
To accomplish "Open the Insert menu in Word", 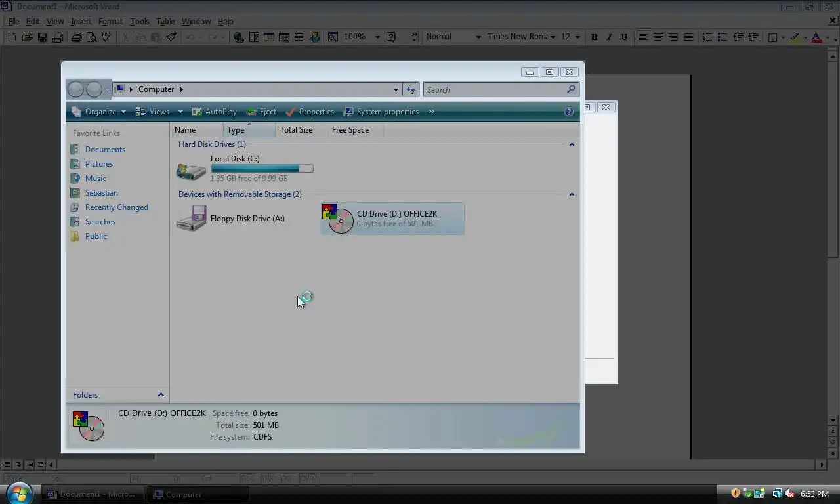I will [81, 21].
